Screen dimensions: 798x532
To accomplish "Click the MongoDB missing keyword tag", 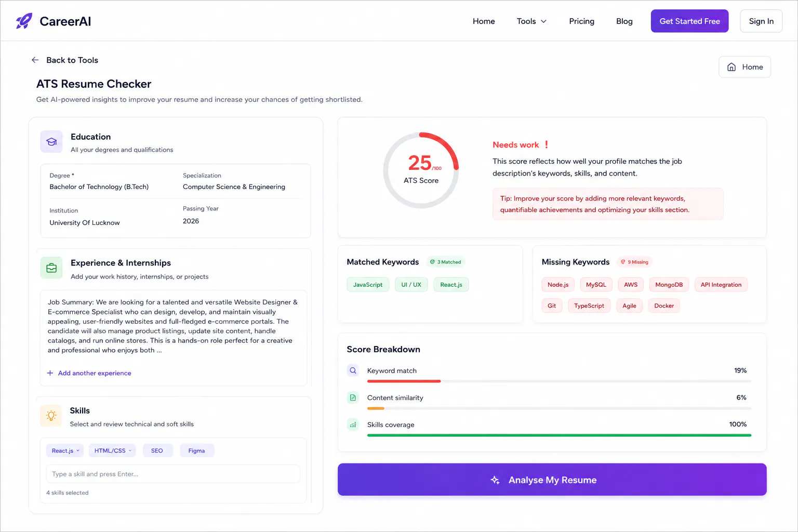I will pos(669,285).
